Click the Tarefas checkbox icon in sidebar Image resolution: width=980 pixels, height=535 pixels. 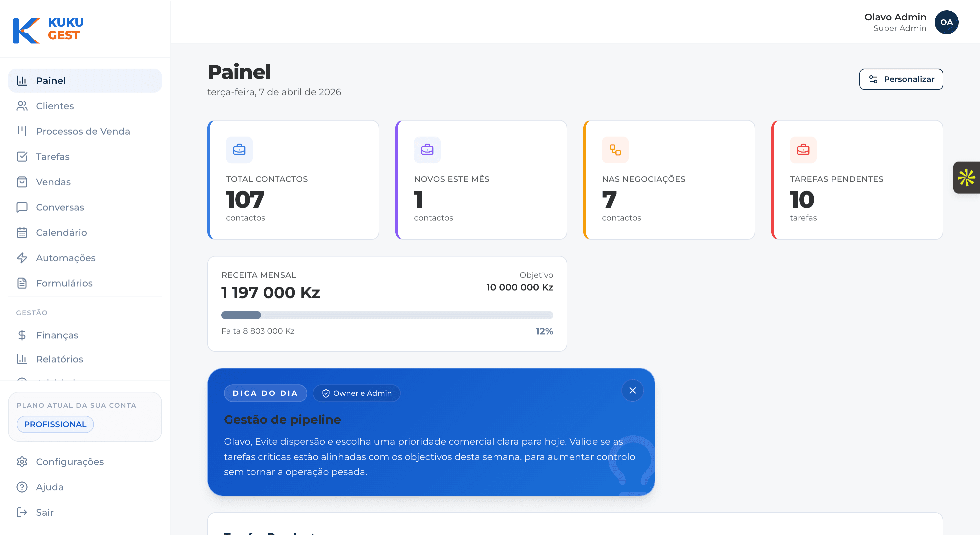[22, 156]
